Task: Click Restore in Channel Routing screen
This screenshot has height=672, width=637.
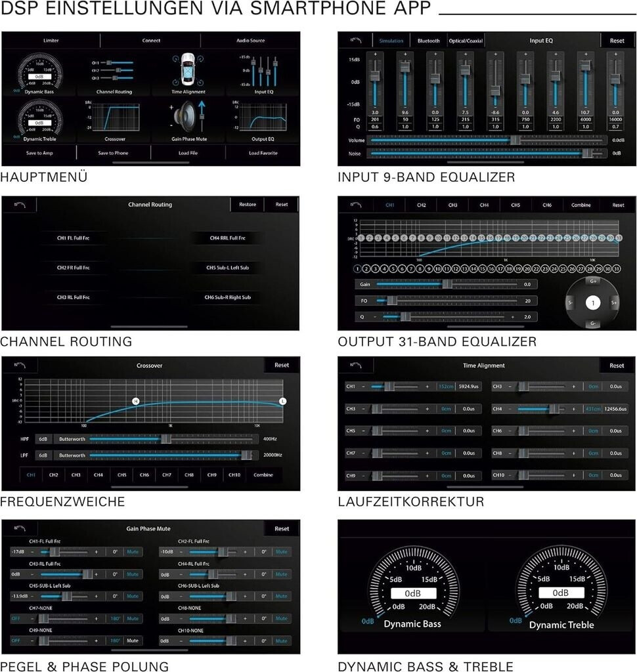Action: click(x=248, y=205)
